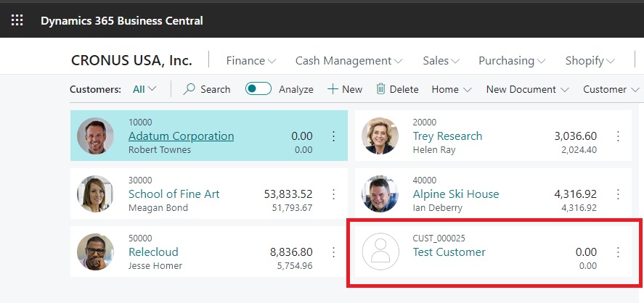Click the New plus icon
This screenshot has height=303, width=644.
click(333, 89)
